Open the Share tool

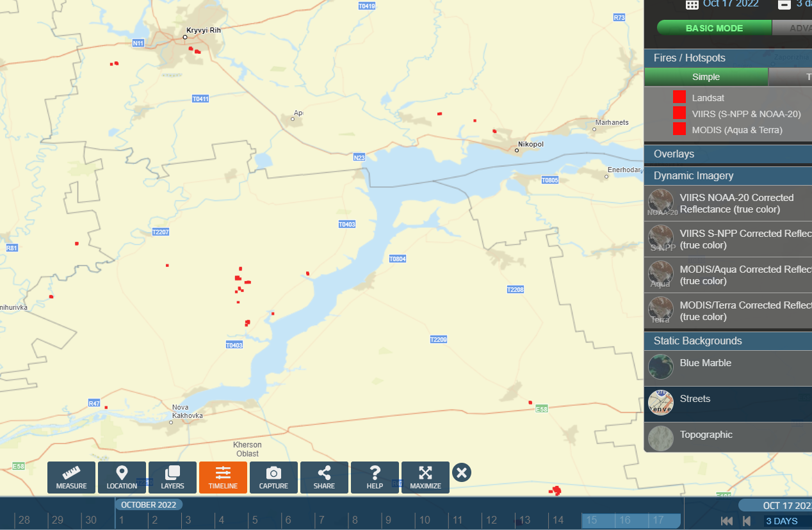coord(324,478)
